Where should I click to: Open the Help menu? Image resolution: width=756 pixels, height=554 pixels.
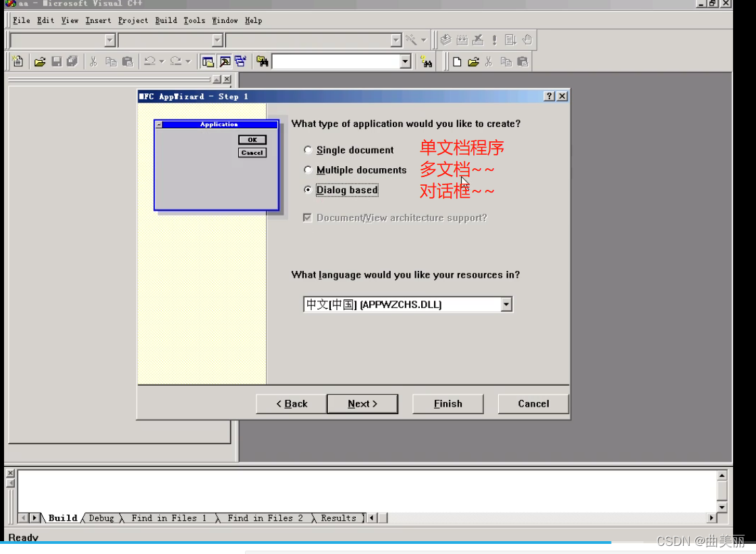(253, 20)
